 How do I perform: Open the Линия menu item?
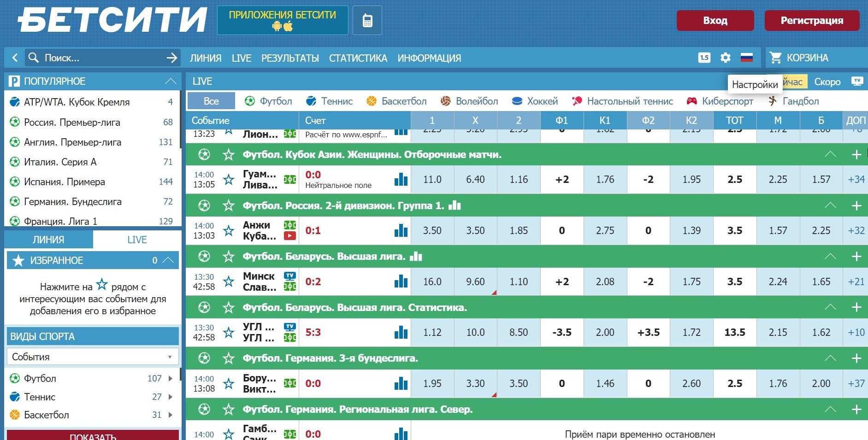tap(206, 58)
